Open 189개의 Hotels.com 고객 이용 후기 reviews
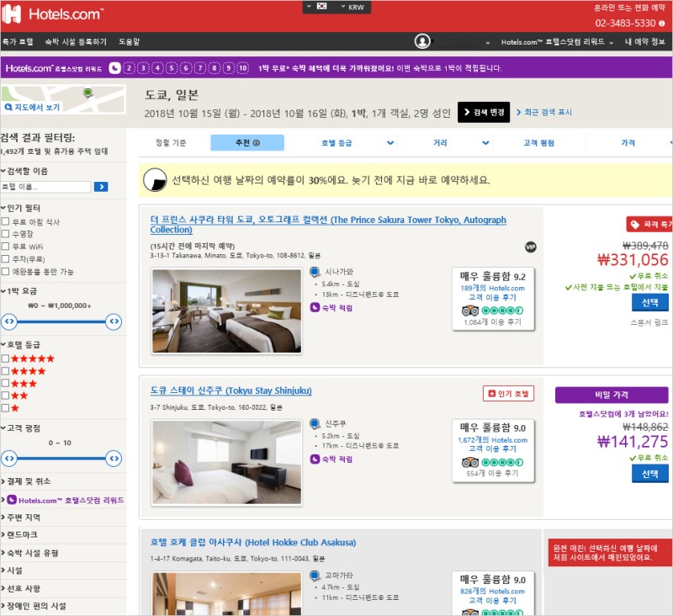Screen dimensions: 673x616 pyautogui.click(x=492, y=293)
